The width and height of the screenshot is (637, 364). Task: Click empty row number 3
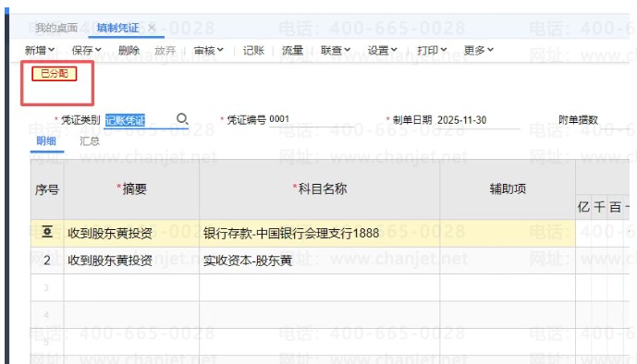coord(47,287)
